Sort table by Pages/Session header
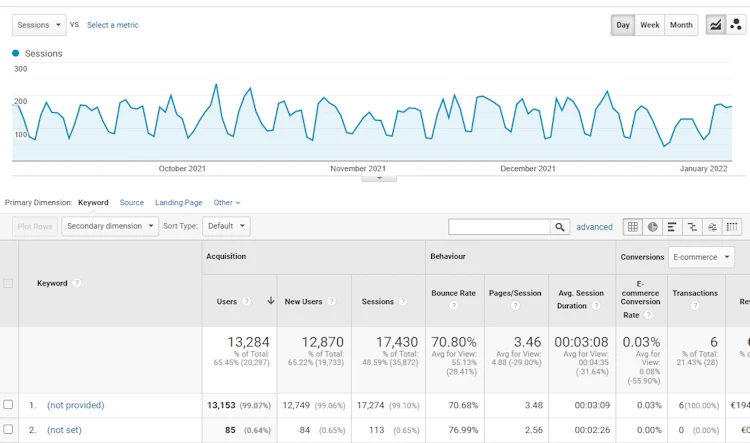Image resolution: width=750 pixels, height=443 pixels. [x=515, y=293]
